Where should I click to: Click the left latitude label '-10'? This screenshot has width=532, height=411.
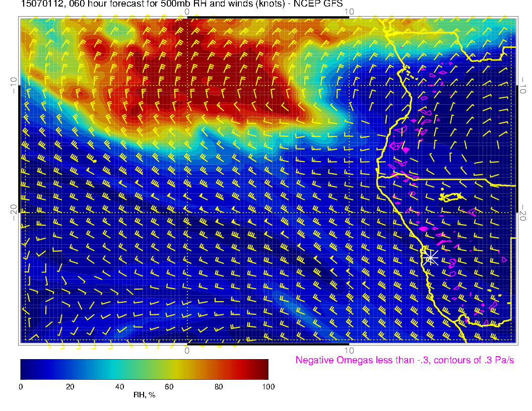(14, 85)
